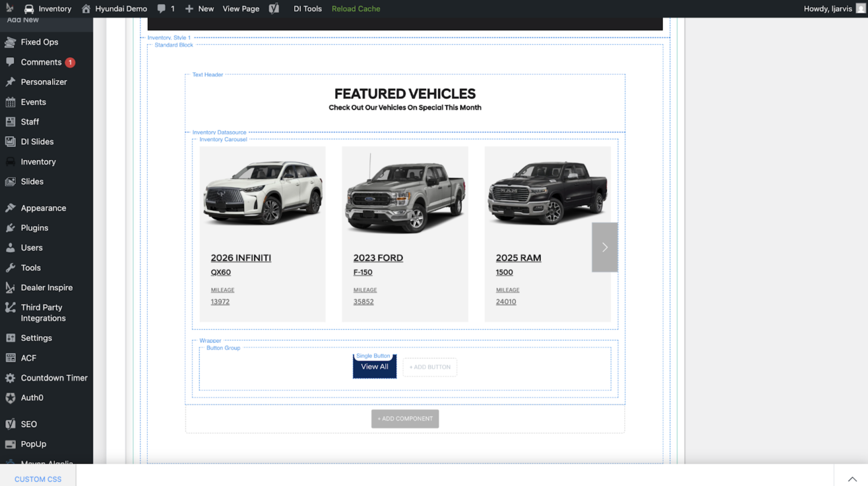Open DI Tools in the admin bar
The height and width of the screenshot is (486, 868).
click(x=308, y=8)
